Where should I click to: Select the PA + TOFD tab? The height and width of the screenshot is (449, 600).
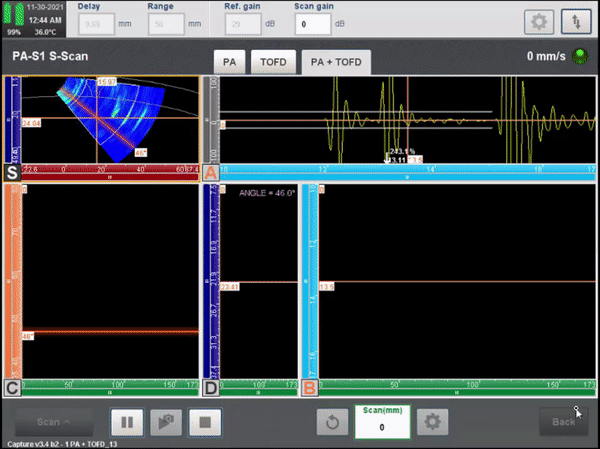tap(336, 62)
